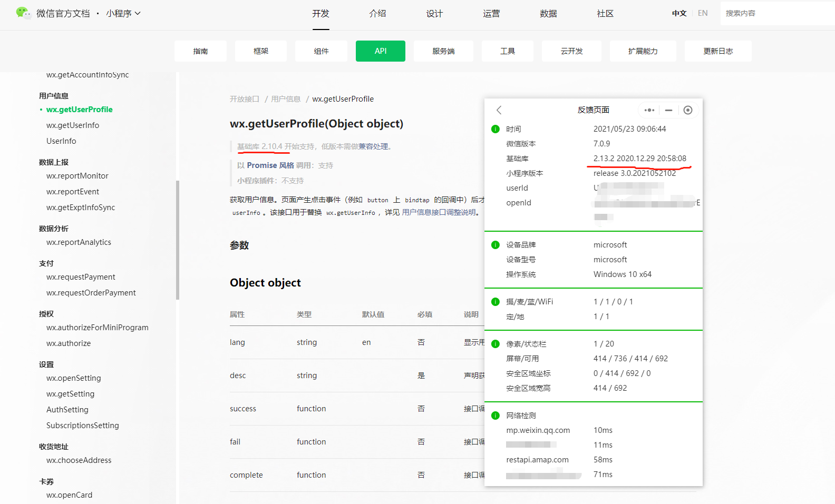Screen dimensions: 835x504
Task: Select the 'lang' cell in the parameters table
Action: pos(237,342)
